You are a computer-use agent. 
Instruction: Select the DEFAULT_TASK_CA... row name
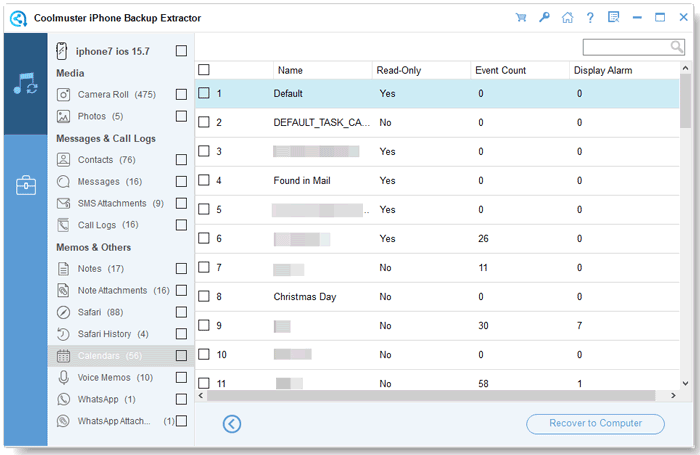coord(321,122)
